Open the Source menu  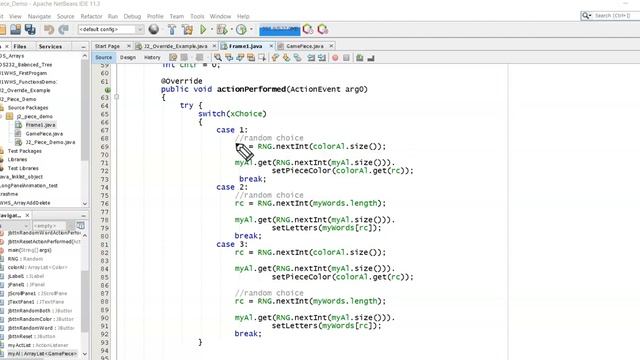[65, 16]
